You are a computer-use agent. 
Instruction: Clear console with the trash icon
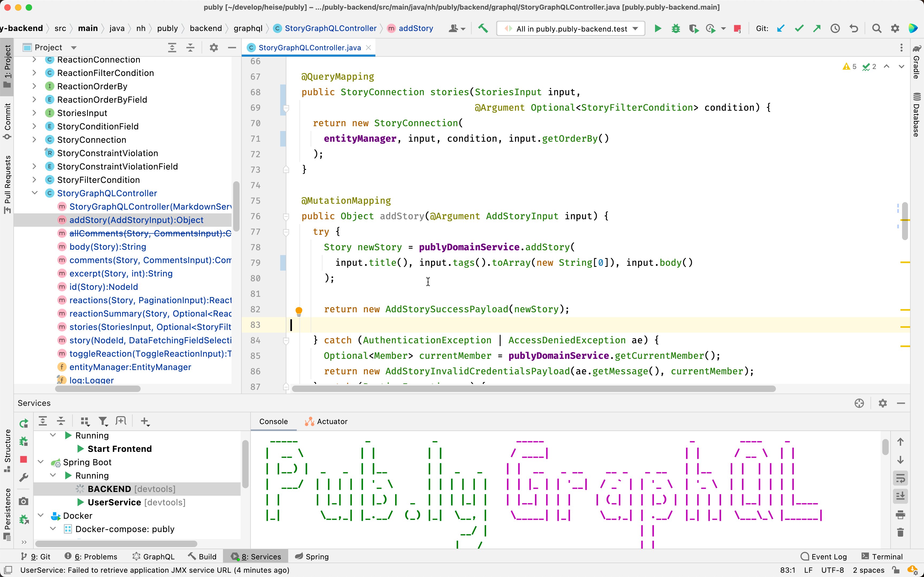click(900, 532)
